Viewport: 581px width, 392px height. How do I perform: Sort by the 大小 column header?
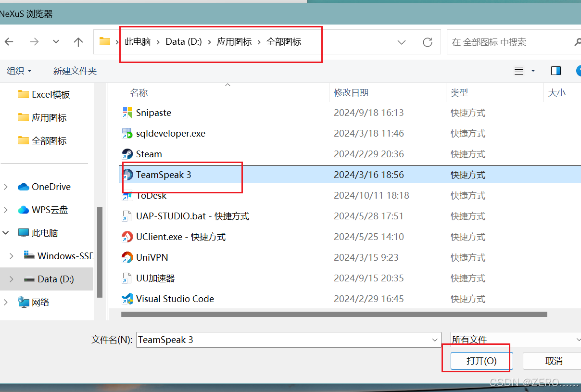557,93
